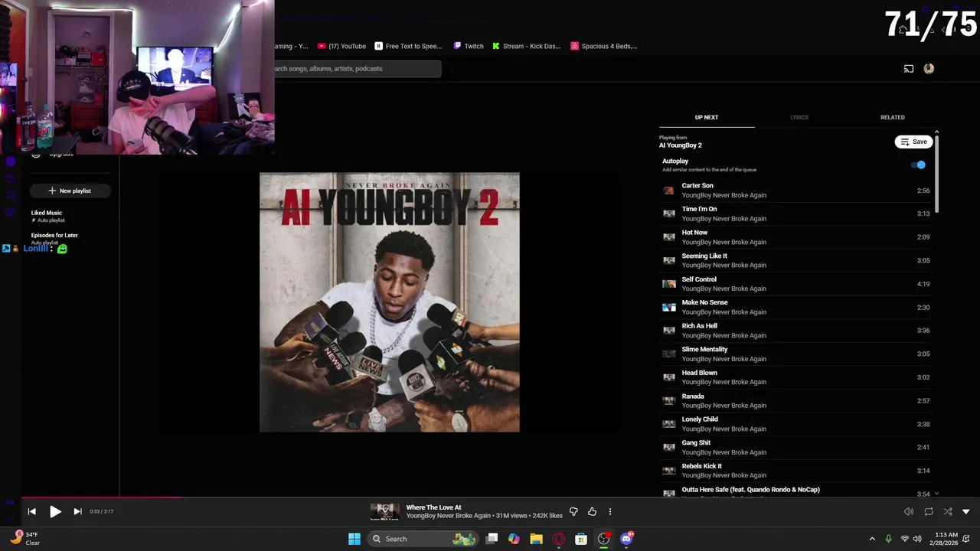The image size is (980, 551).
Task: Select Make No Sense in queue
Action: coord(796,307)
